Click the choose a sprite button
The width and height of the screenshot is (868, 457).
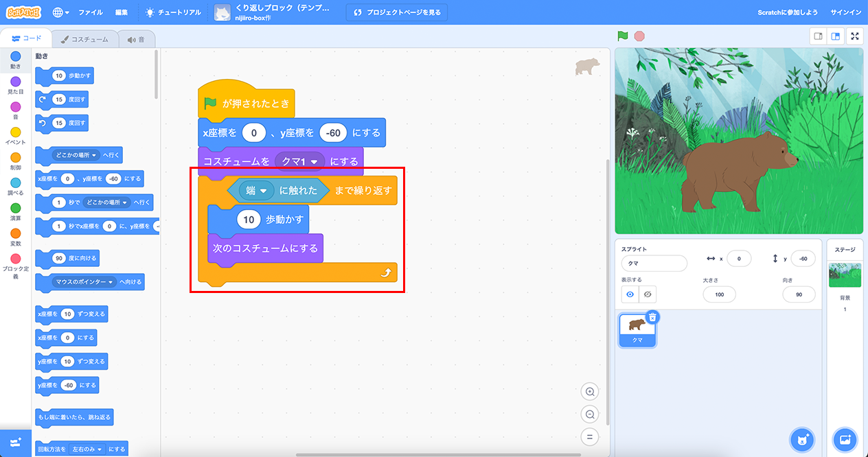tap(800, 438)
